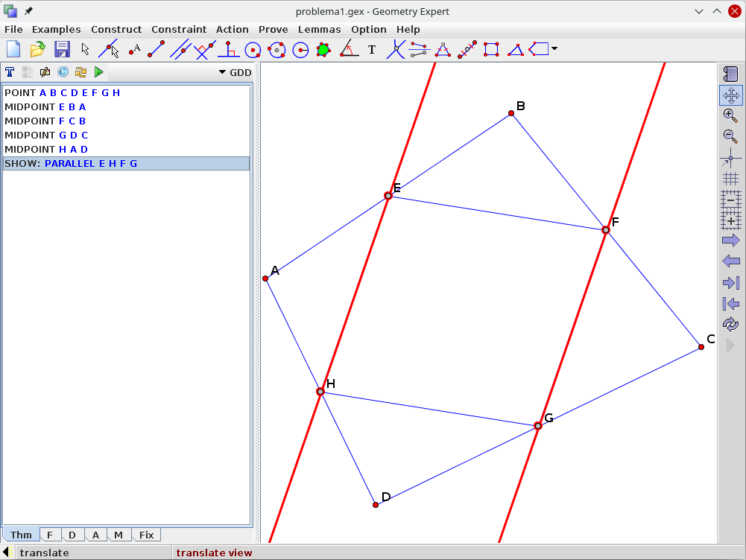Select the circle by radius tool
The image size is (746, 560).
point(300,49)
